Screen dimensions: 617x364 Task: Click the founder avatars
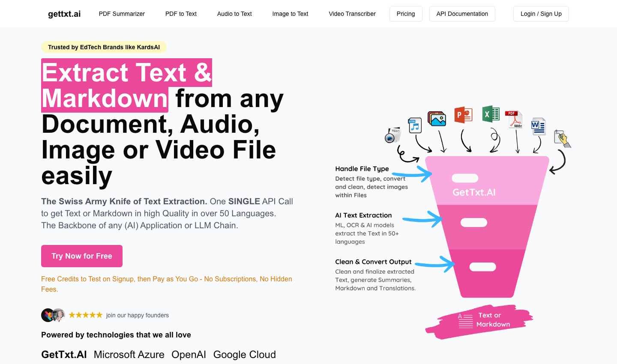(53, 315)
